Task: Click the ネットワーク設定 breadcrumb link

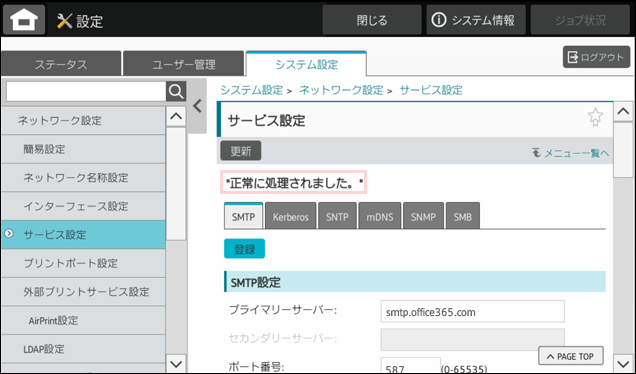Action: 341,90
